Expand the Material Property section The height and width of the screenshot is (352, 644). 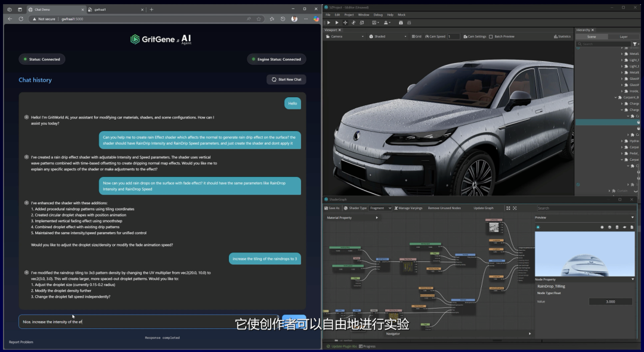coord(376,217)
